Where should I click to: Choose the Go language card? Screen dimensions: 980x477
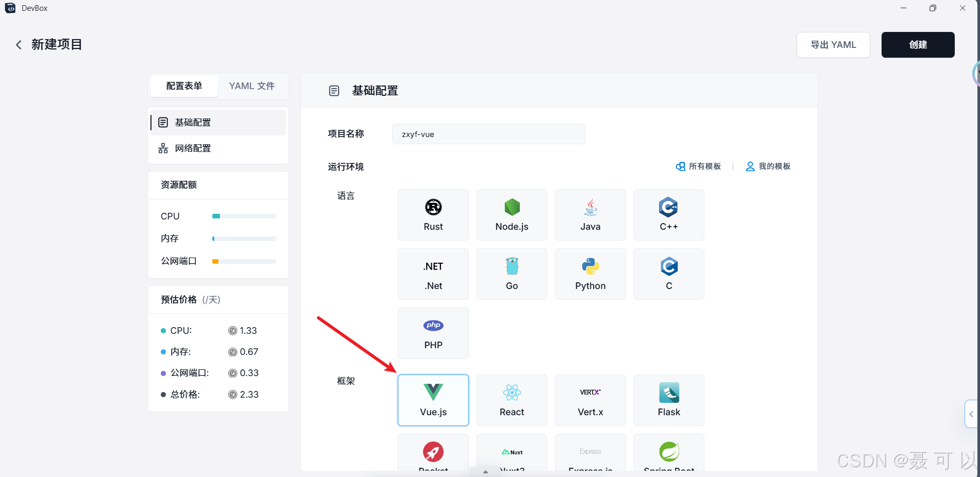click(512, 274)
